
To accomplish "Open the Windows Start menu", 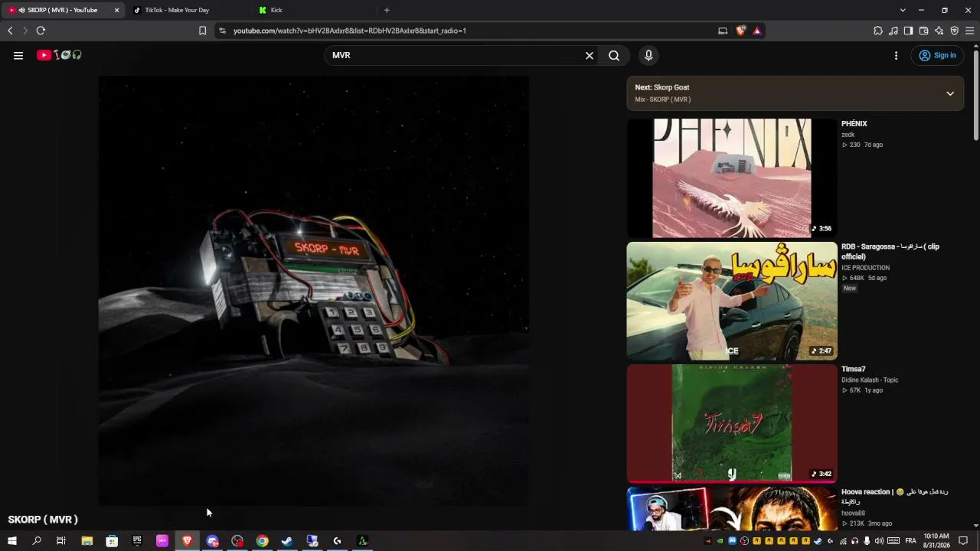I will [x=11, y=541].
